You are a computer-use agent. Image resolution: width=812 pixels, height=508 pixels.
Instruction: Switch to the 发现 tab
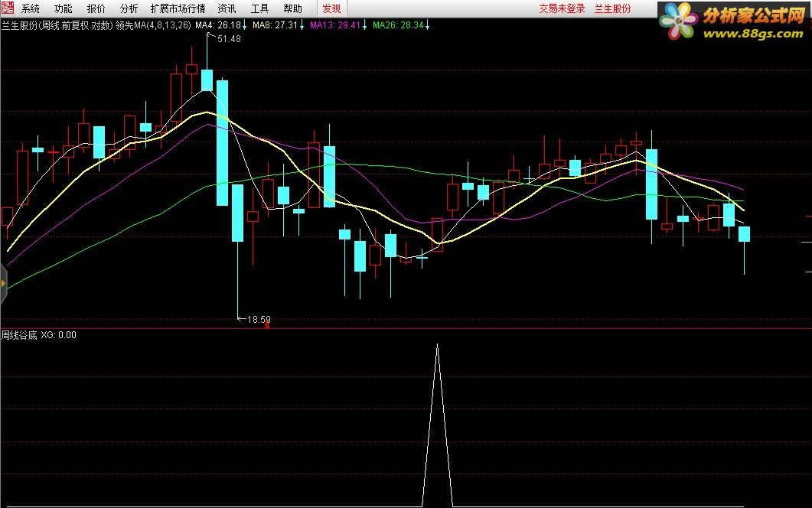[331, 8]
